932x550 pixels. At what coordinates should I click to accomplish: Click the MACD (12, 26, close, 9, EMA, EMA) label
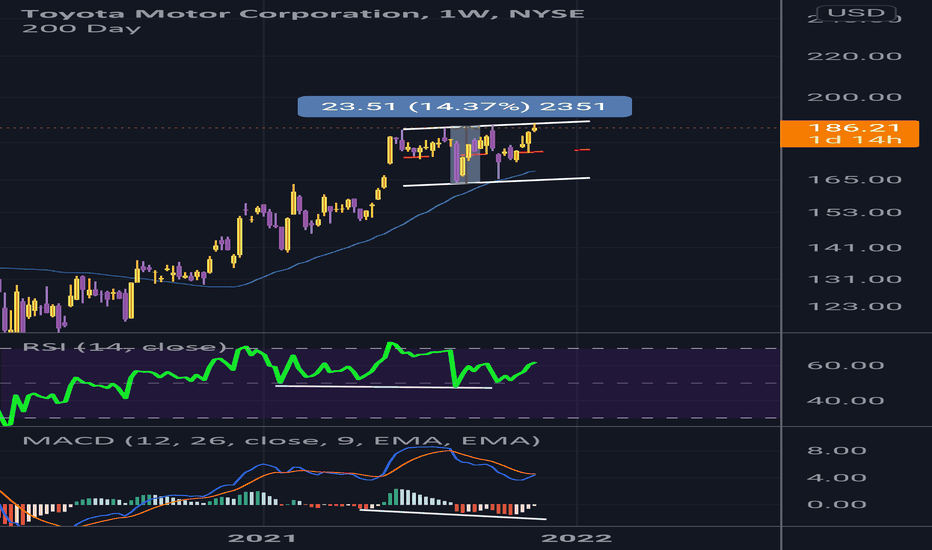click(281, 441)
